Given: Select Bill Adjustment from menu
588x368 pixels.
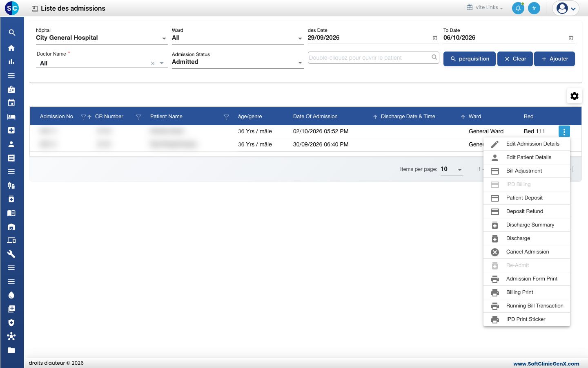Looking at the screenshot, I should click(527, 171).
